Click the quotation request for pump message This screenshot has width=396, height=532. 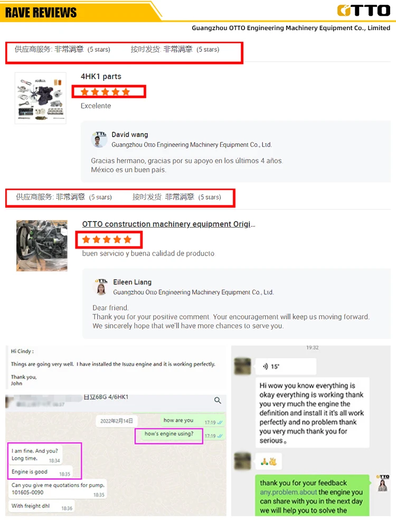click(x=58, y=489)
